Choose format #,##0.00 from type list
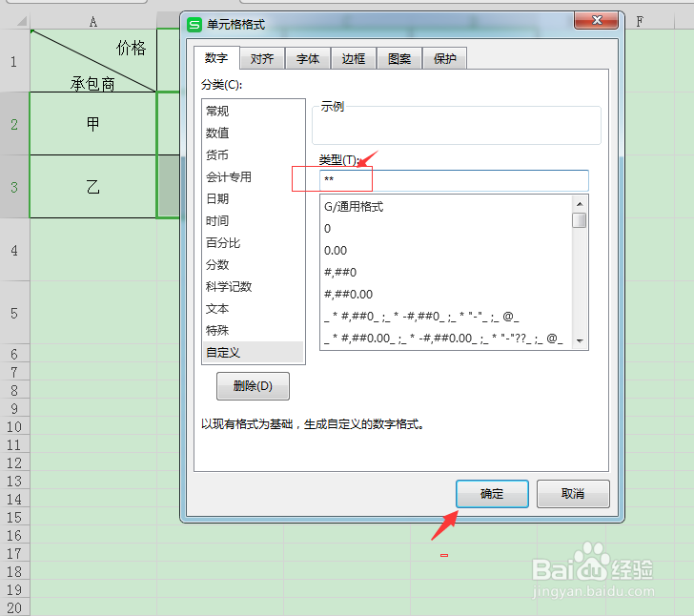The height and width of the screenshot is (616, 694). (446, 294)
